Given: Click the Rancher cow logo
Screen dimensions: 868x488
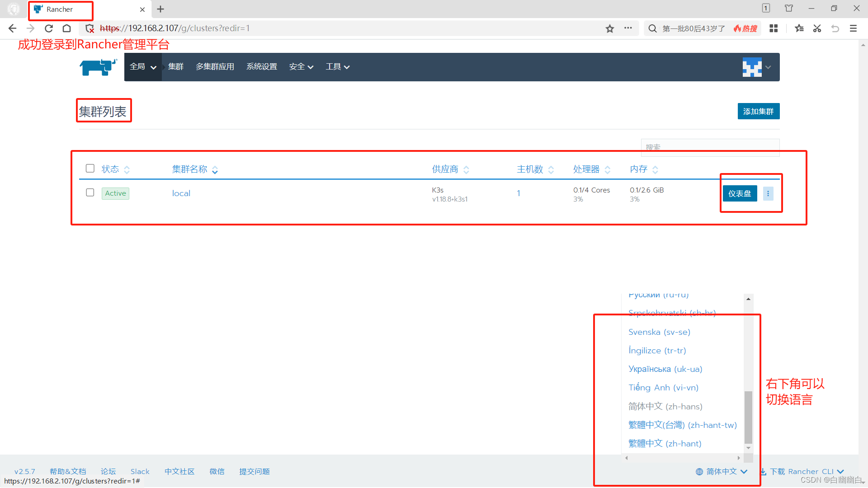Looking at the screenshot, I should 98,67.
